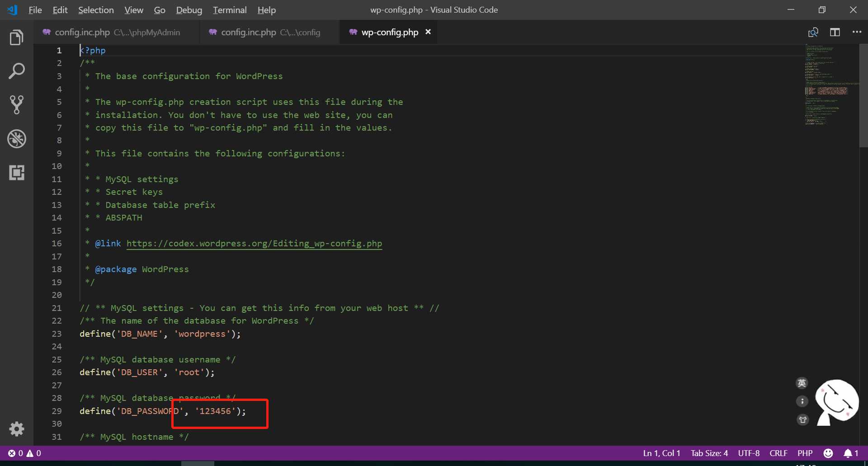The height and width of the screenshot is (466, 868).
Task: Click line number 23 in the gutter
Action: coord(57,334)
